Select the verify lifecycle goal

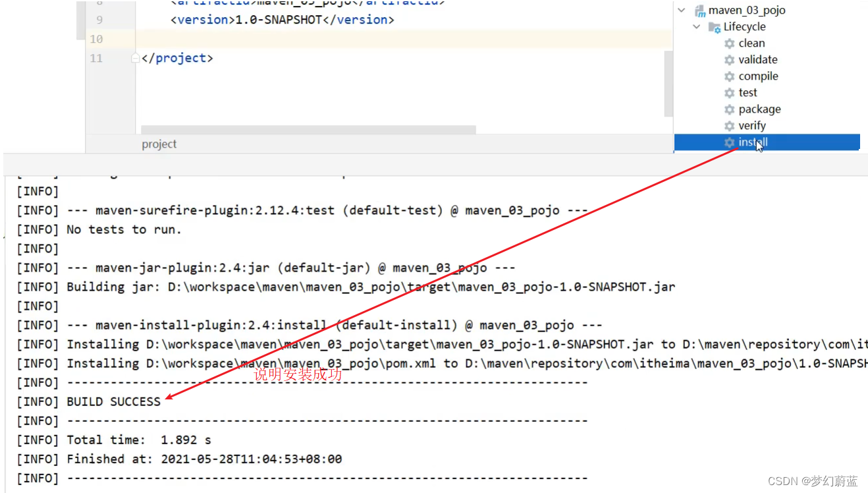752,126
